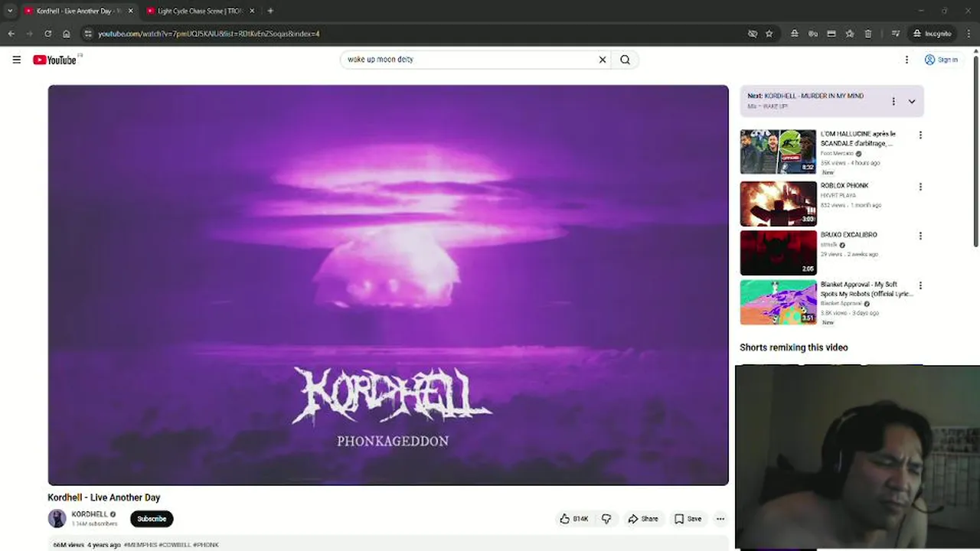980x551 pixels.
Task: Click the Foot Mercato channel name
Action: (x=837, y=153)
